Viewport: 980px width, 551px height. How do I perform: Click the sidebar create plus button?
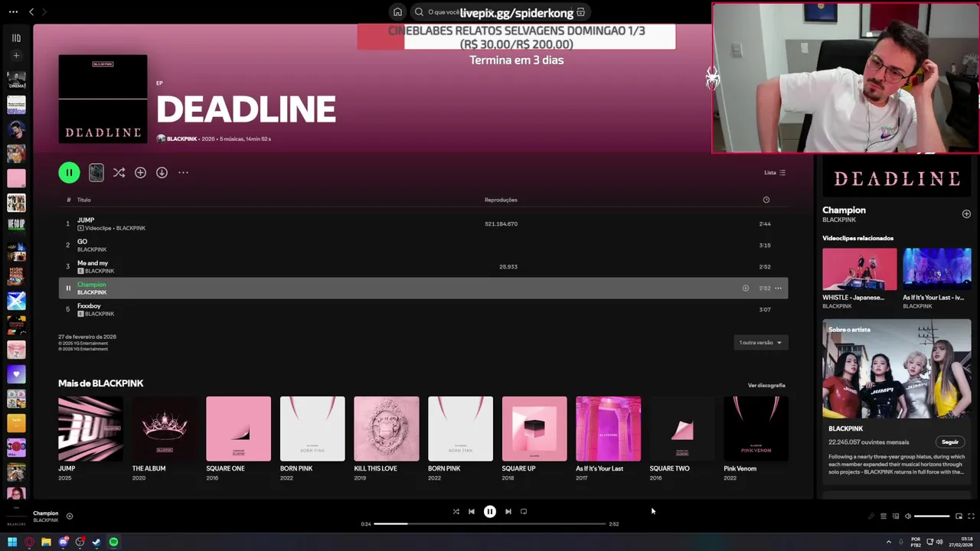coord(16,55)
